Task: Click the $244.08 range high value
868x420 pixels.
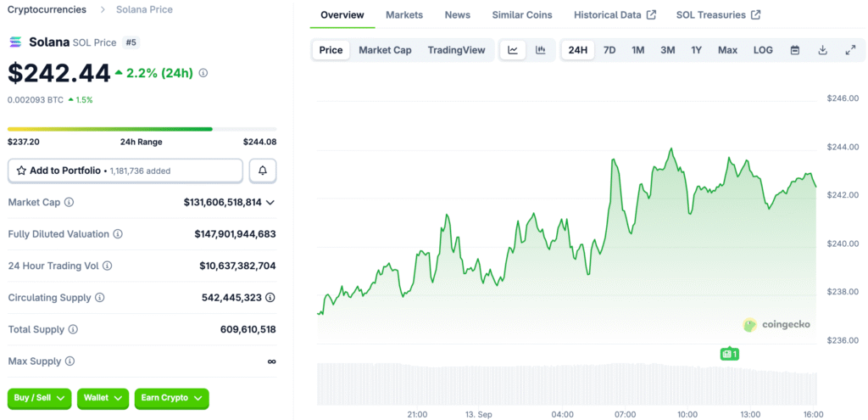Action: [259, 142]
